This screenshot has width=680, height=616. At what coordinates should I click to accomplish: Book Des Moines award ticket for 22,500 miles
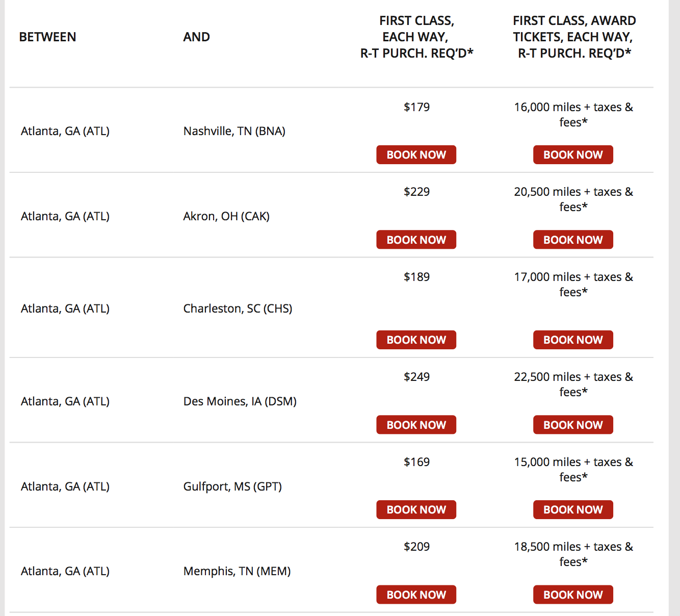573,425
